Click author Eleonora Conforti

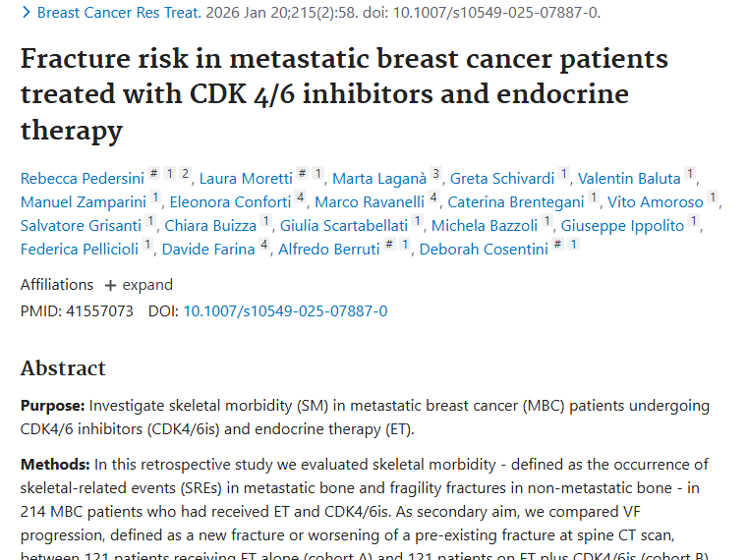tap(230, 202)
